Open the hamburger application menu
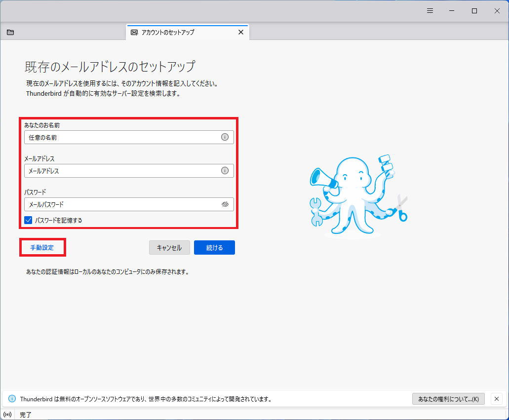Viewport: 509px width, 420px height. [430, 11]
